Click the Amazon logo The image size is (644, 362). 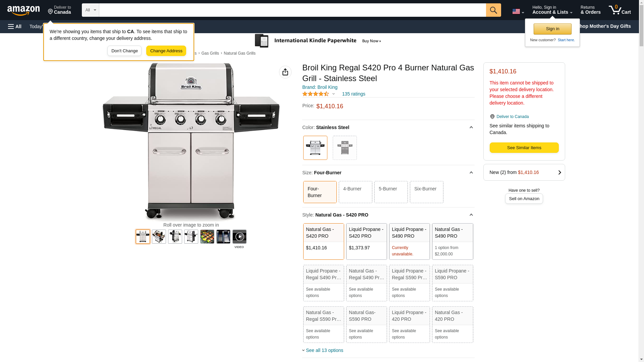click(23, 10)
